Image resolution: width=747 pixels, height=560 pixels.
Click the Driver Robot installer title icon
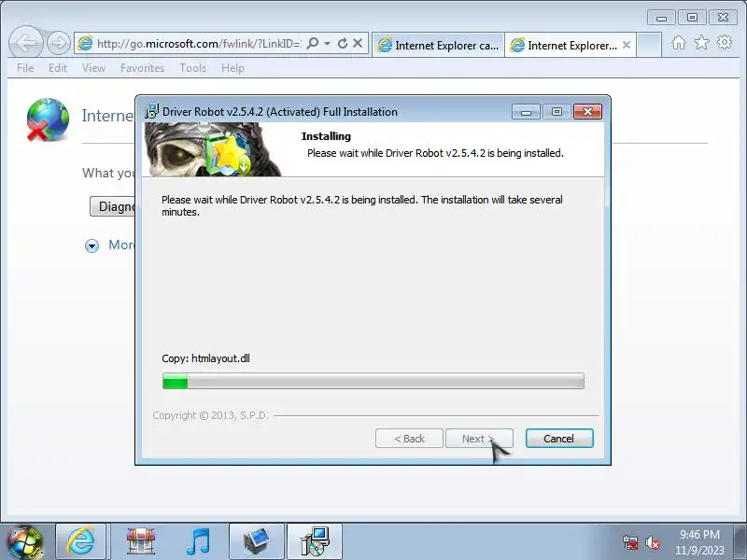point(151,111)
